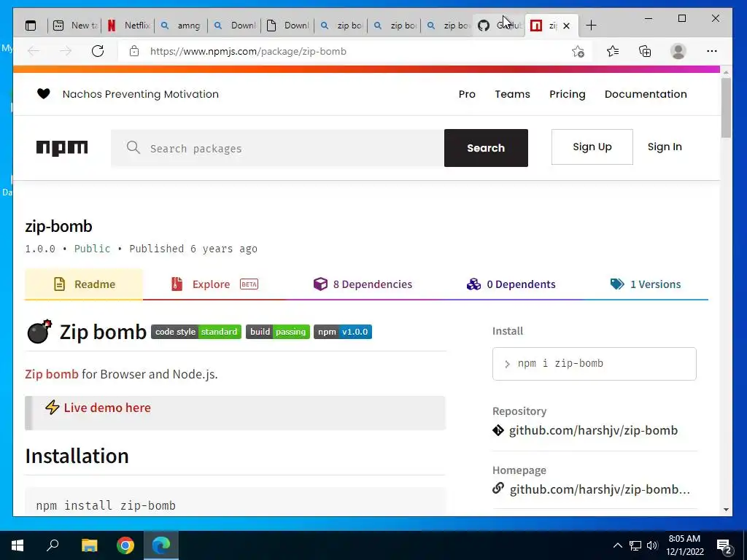Refresh the page with reload icon
747x560 pixels.
98,51
